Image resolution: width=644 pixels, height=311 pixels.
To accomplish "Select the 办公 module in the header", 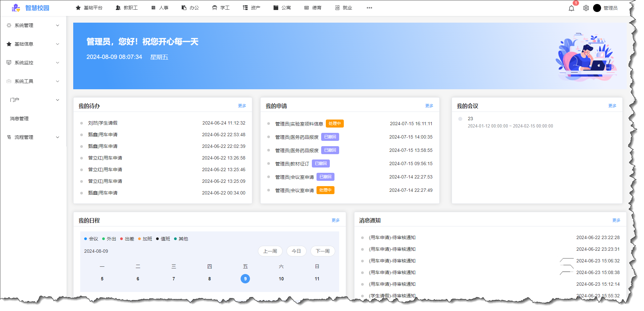I will (x=190, y=8).
